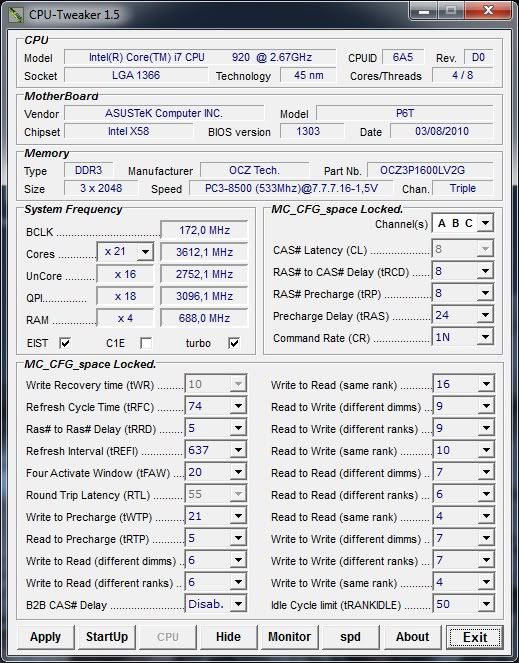The width and height of the screenshot is (519, 663).
Task: Open the Cores multiplier x 21 dropdown
Action: click(145, 252)
